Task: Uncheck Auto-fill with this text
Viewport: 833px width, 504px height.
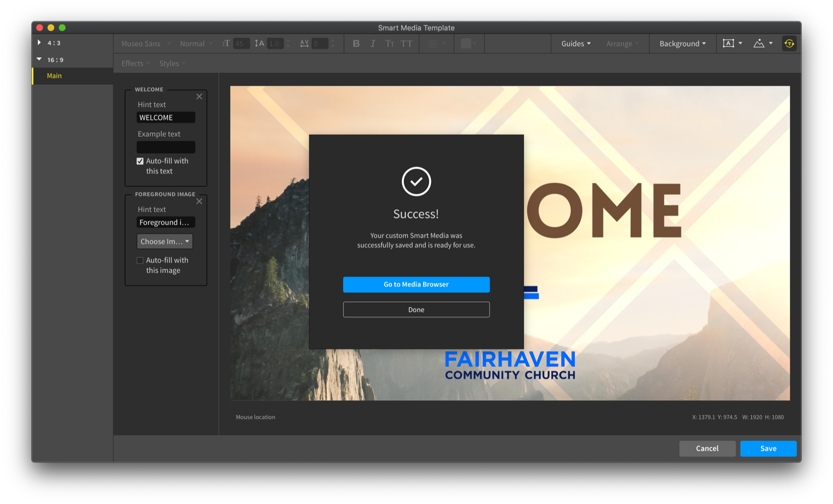Action: [x=140, y=161]
